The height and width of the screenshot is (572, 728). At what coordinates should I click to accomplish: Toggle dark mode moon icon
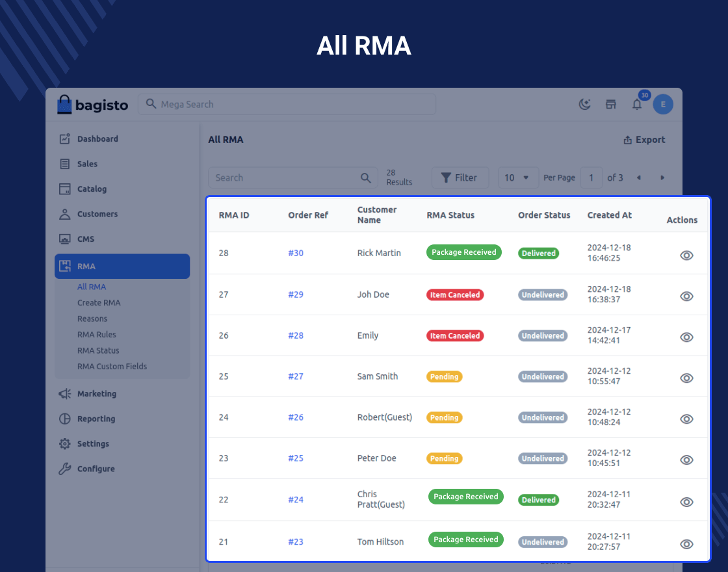585,104
